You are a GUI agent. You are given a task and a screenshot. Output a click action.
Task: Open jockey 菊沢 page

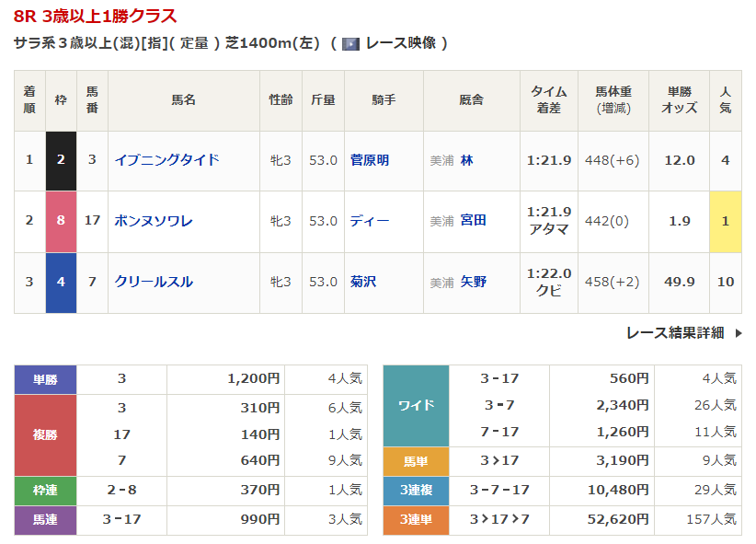(x=363, y=282)
